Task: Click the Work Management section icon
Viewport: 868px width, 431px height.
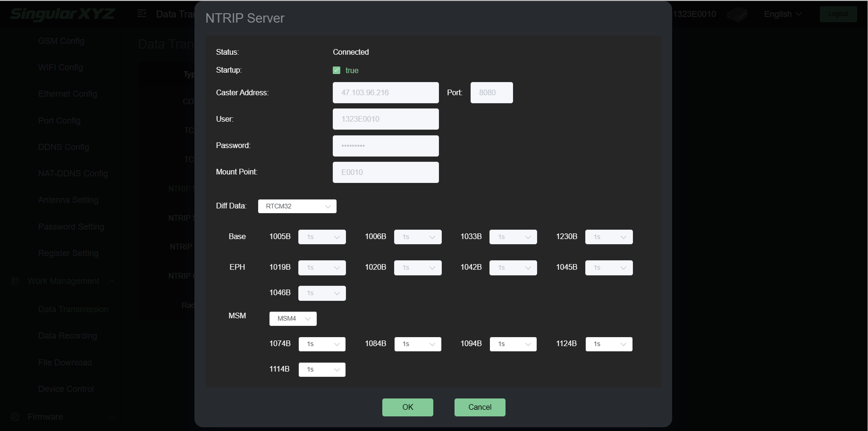Action: click(x=15, y=281)
